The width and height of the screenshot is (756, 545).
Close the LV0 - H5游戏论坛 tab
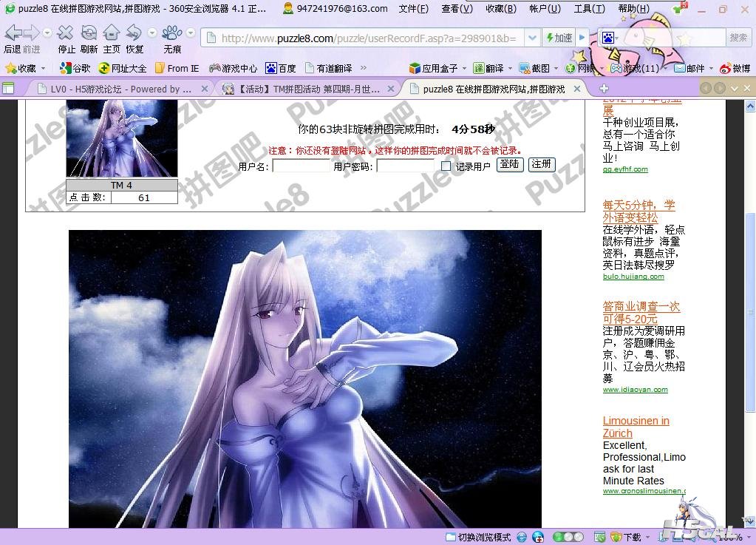pyautogui.click(x=205, y=89)
